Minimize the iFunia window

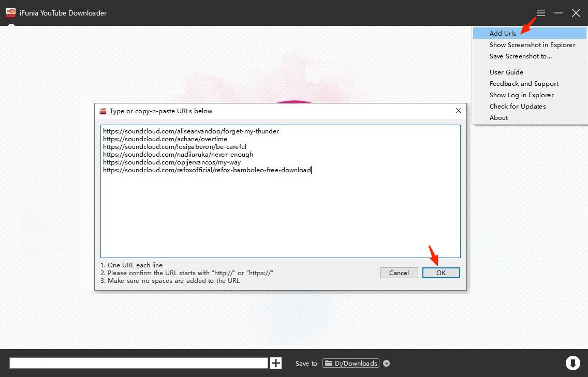coord(558,13)
